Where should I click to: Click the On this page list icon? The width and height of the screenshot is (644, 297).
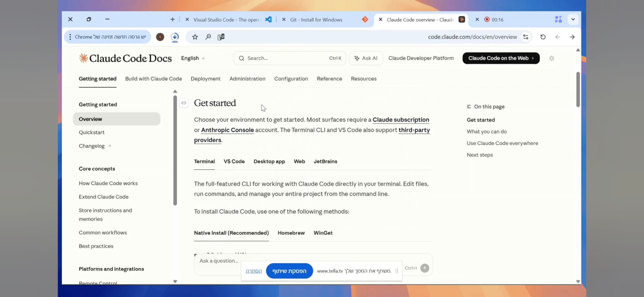469,107
